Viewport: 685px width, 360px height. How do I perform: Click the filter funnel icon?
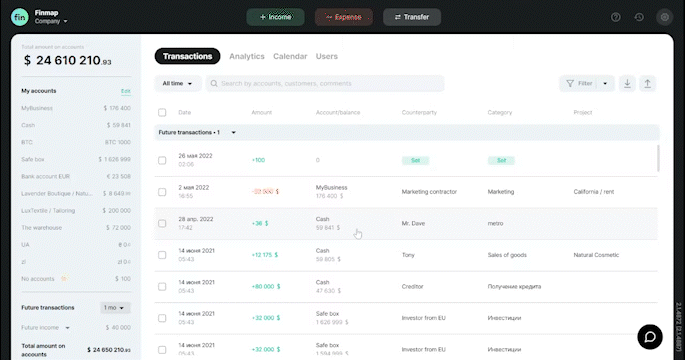(570, 83)
